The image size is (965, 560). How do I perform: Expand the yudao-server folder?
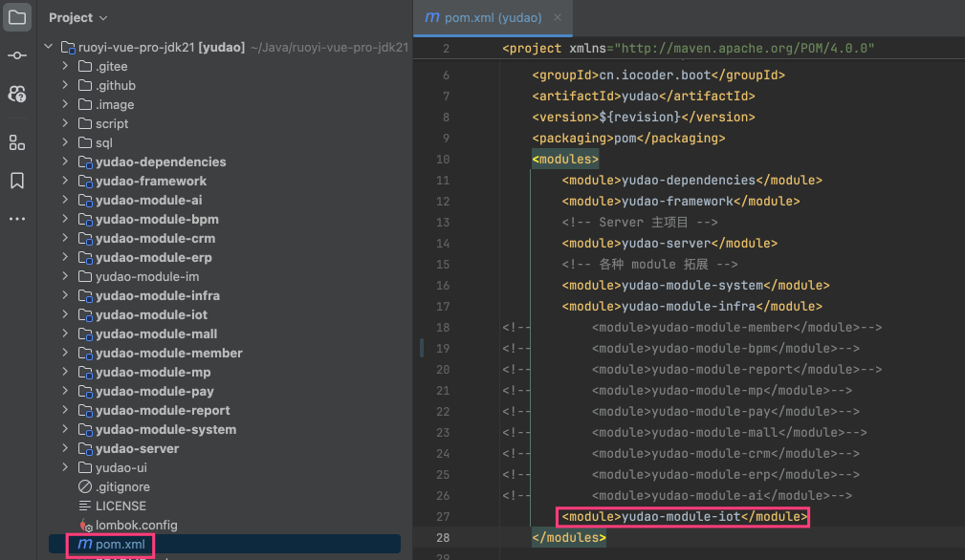click(65, 448)
